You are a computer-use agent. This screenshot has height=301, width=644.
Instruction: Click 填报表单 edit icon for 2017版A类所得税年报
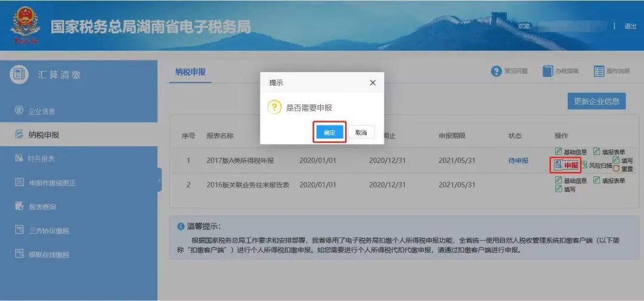pos(596,151)
